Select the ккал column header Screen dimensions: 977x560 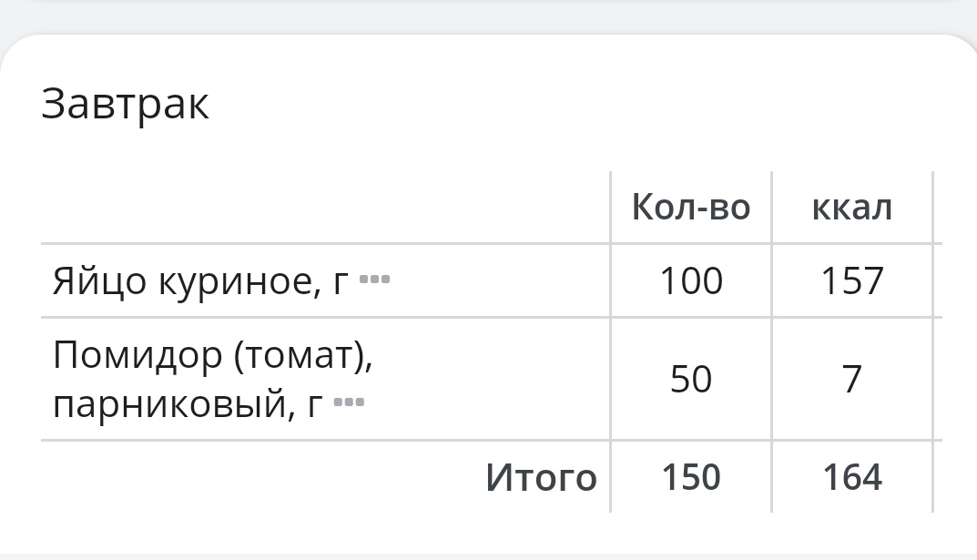tap(852, 207)
